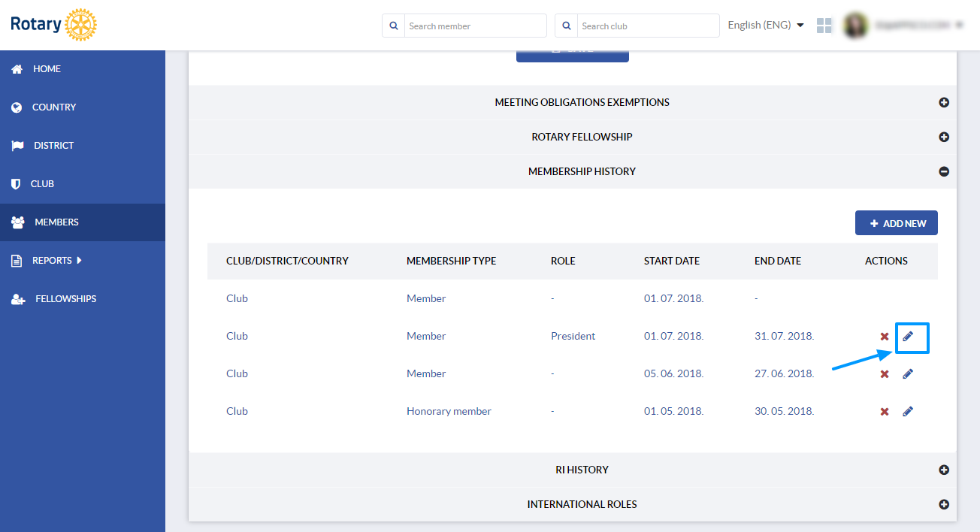This screenshot has height=532, width=980.
Task: Edit the President role membership row
Action: [908, 337]
